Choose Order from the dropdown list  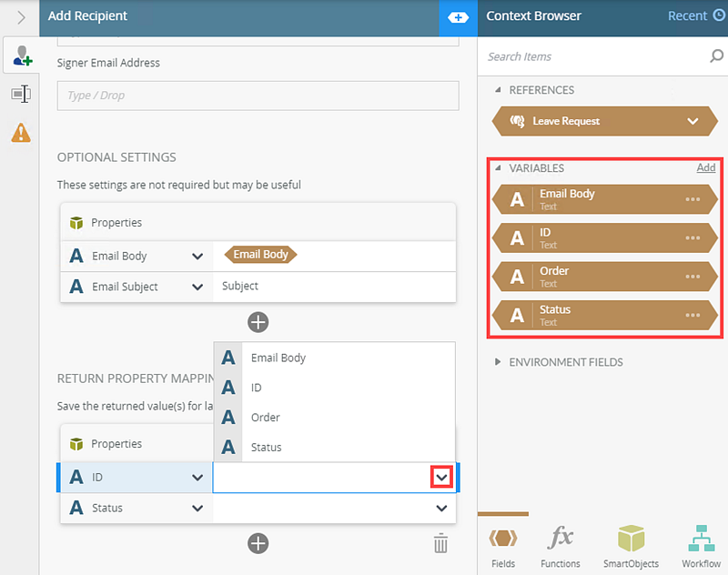point(334,418)
